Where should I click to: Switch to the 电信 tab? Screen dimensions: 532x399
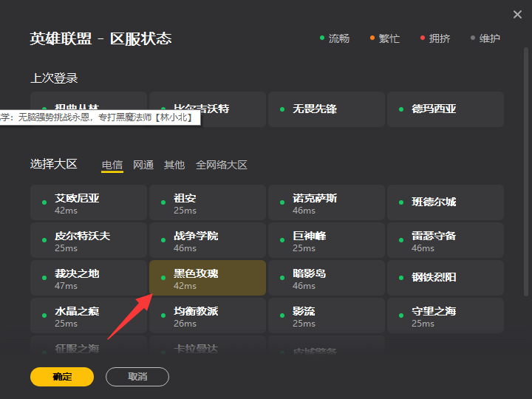[x=112, y=165]
